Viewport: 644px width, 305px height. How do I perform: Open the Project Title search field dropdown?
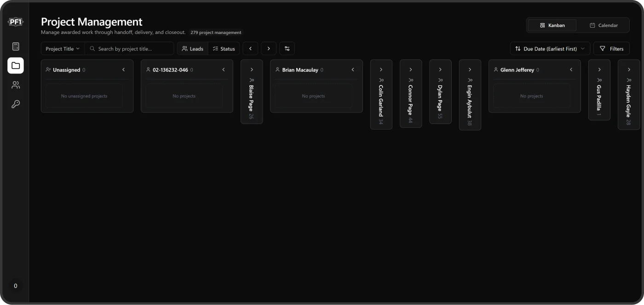(63, 49)
